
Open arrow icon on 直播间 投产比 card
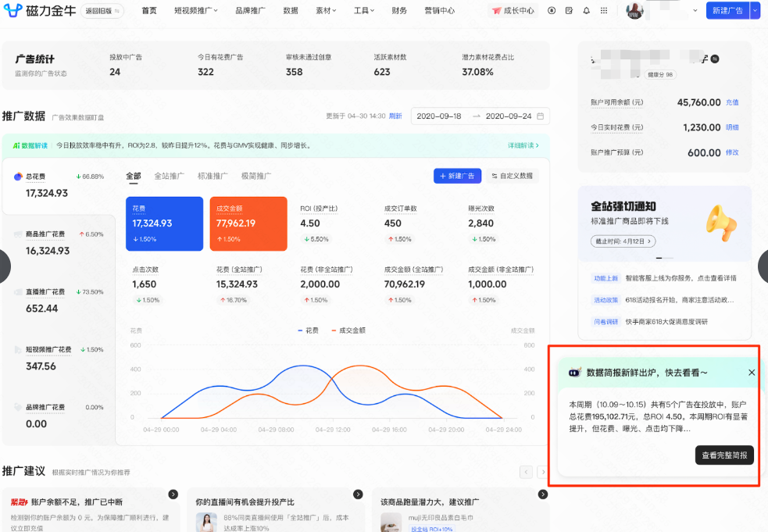pyautogui.click(x=358, y=495)
